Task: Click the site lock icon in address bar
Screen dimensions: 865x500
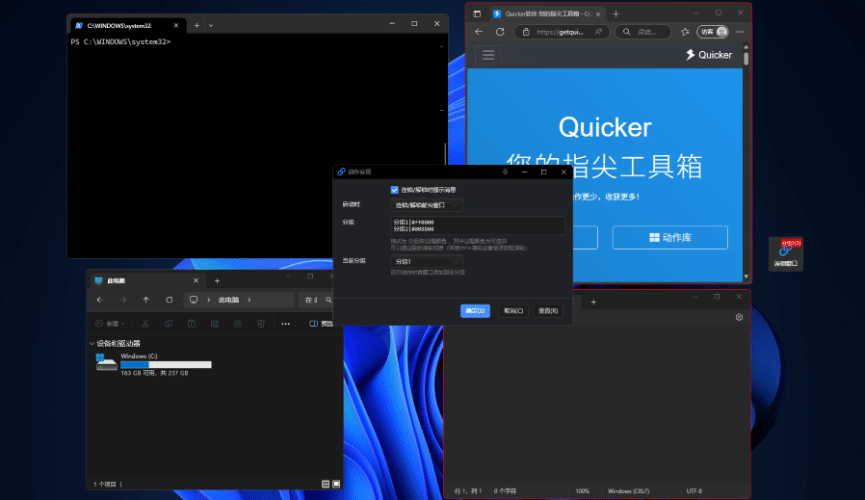Action: click(x=526, y=32)
